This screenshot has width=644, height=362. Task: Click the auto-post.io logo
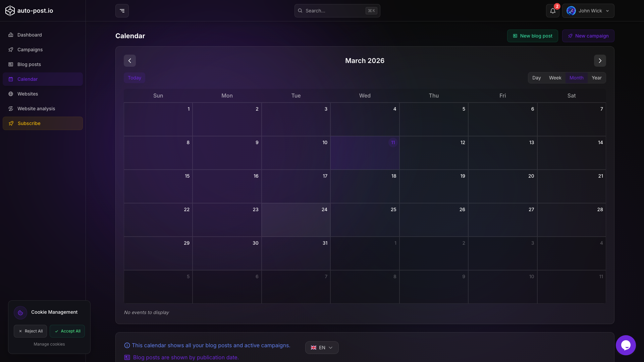(x=30, y=10)
